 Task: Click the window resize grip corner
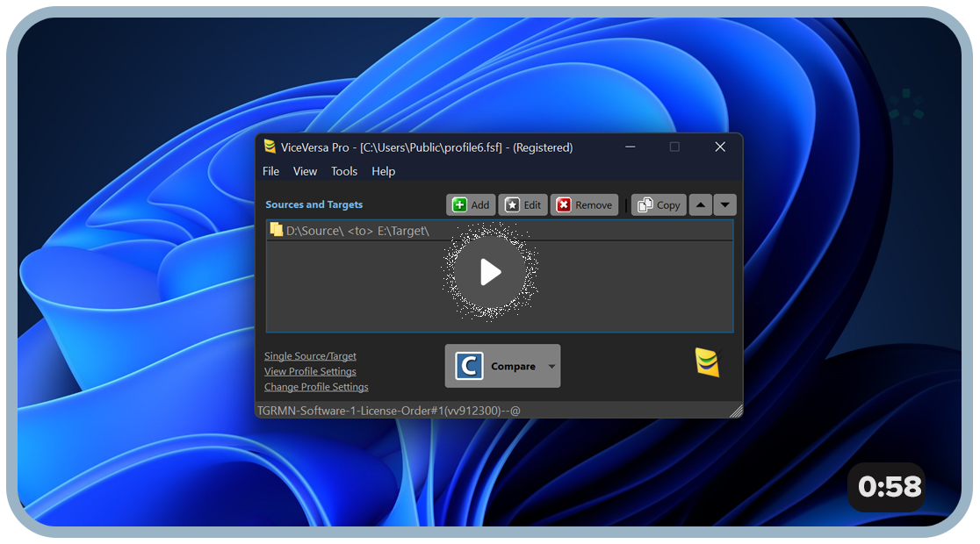tap(736, 411)
